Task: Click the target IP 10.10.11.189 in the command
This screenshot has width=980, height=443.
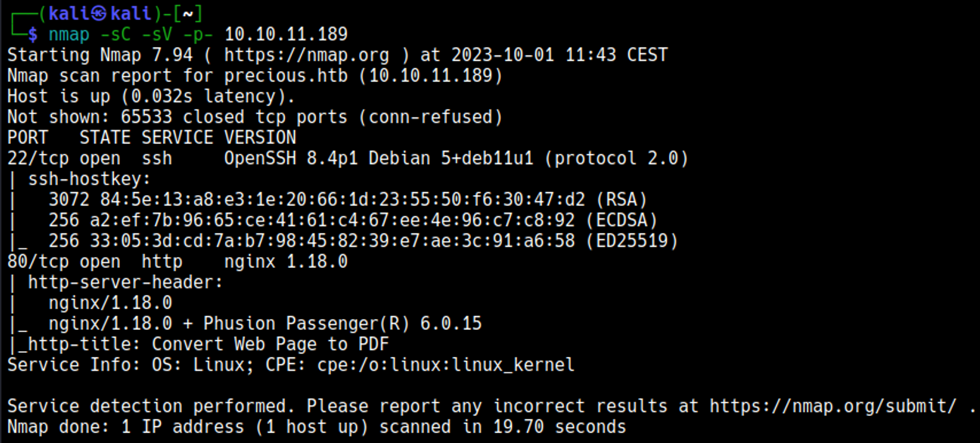Action: (x=286, y=34)
